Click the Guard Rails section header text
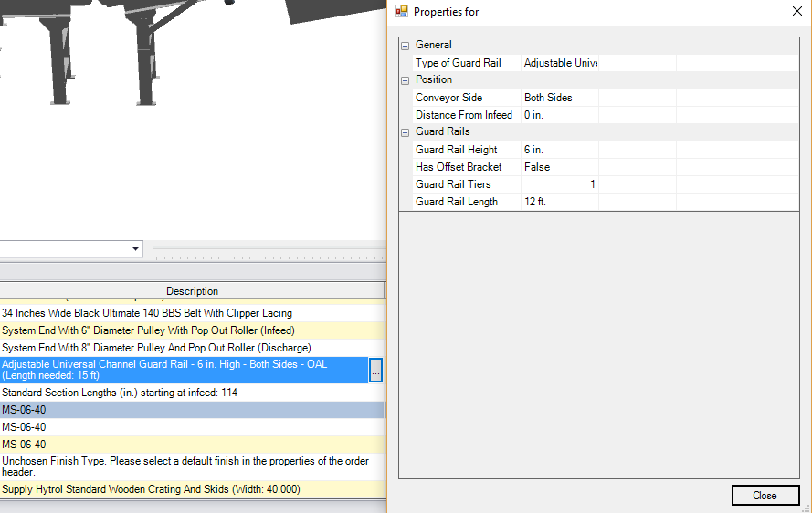 pos(442,131)
